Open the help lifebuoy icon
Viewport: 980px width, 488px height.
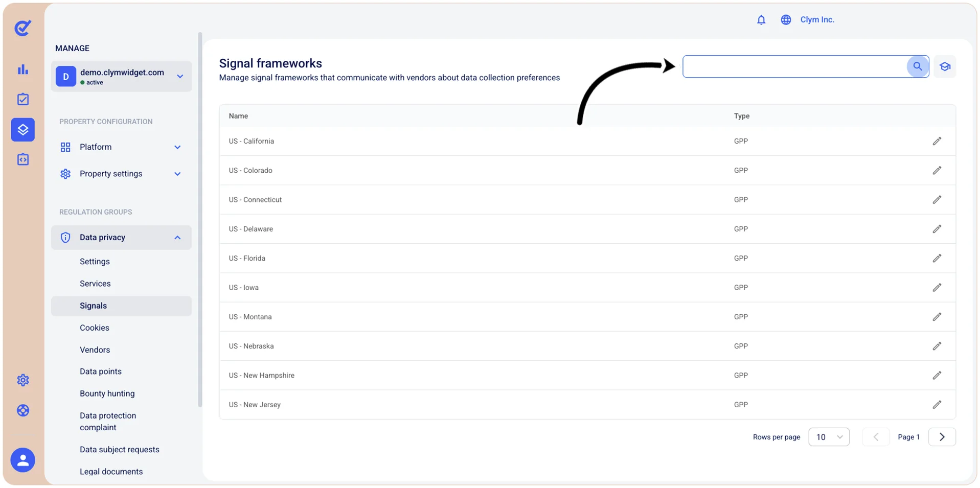pyautogui.click(x=23, y=410)
